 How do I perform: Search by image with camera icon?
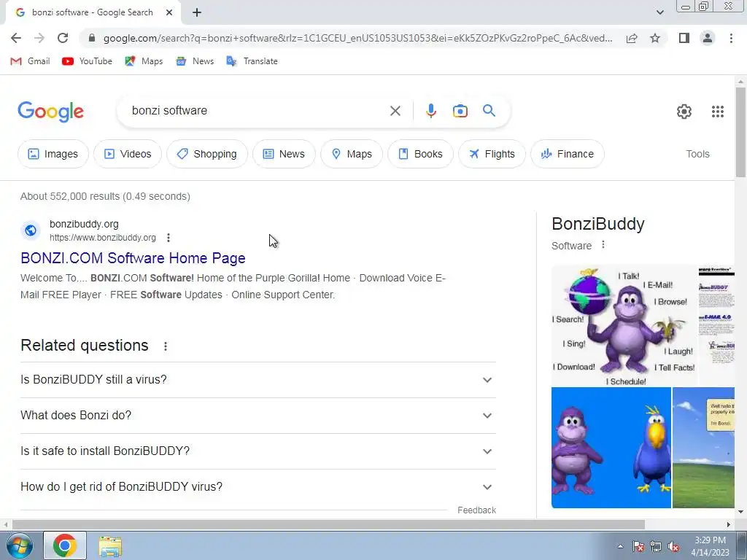460,111
